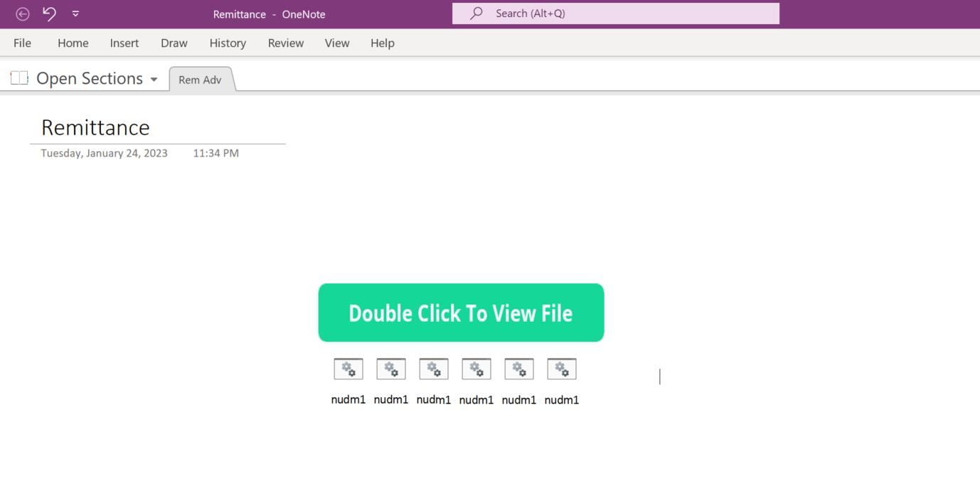Open the Quick Access Toolbar customize menu

click(x=75, y=14)
